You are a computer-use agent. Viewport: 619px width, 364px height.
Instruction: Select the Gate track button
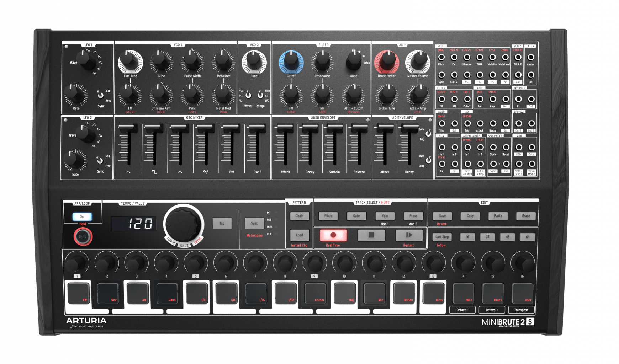(356, 216)
